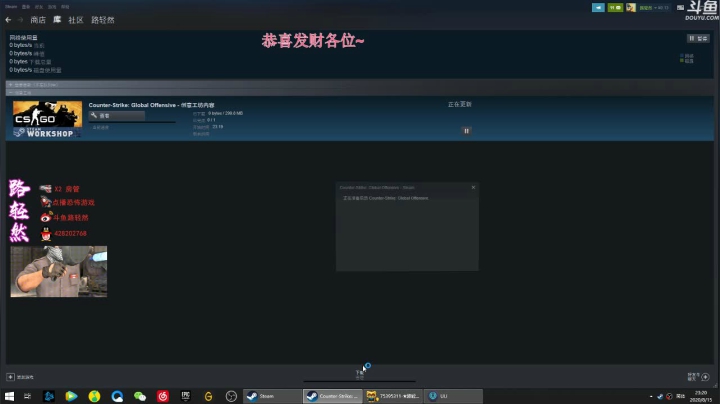Open the 路轻然 profile tab
Image resolution: width=720 pixels, height=404 pixels.
point(103,20)
